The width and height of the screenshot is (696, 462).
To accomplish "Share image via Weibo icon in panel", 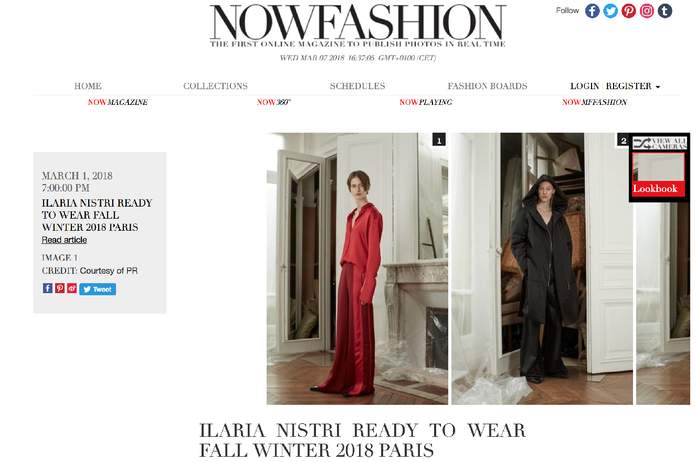I will click(x=72, y=288).
